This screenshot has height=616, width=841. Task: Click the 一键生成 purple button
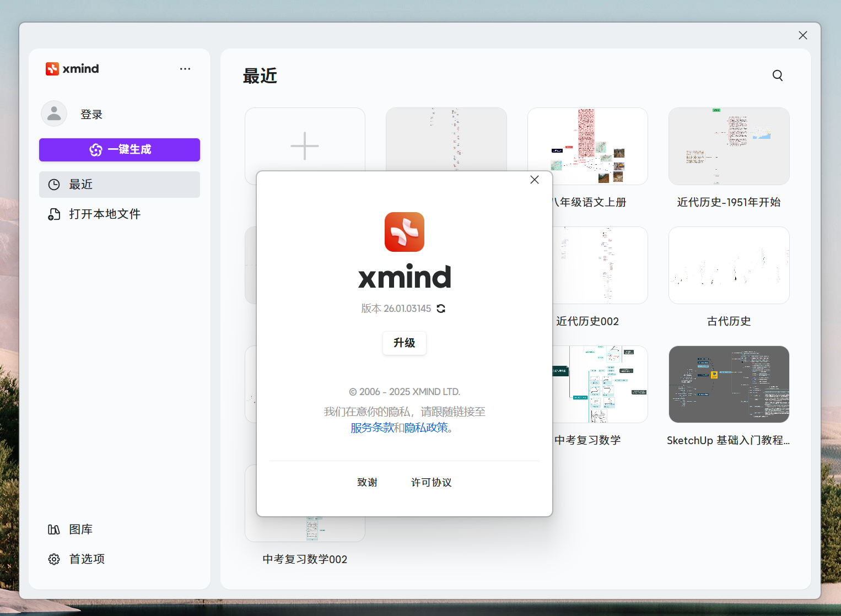(x=120, y=150)
